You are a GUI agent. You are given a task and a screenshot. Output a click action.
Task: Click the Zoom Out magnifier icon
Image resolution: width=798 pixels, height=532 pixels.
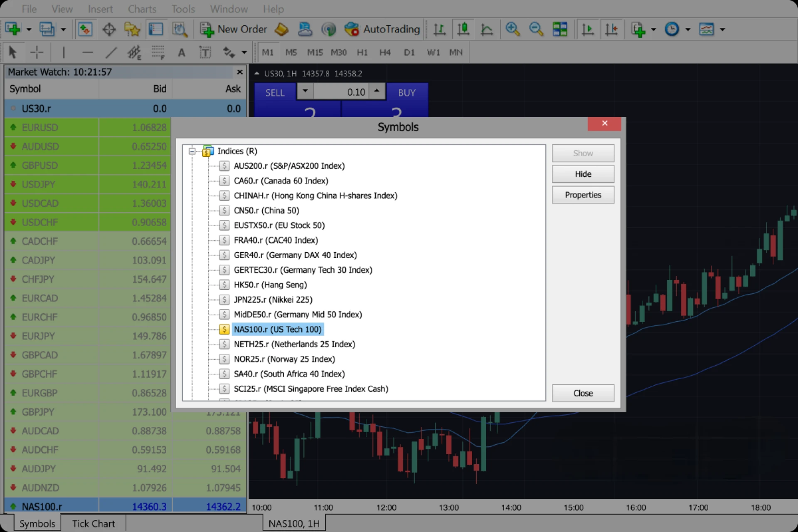536,29
